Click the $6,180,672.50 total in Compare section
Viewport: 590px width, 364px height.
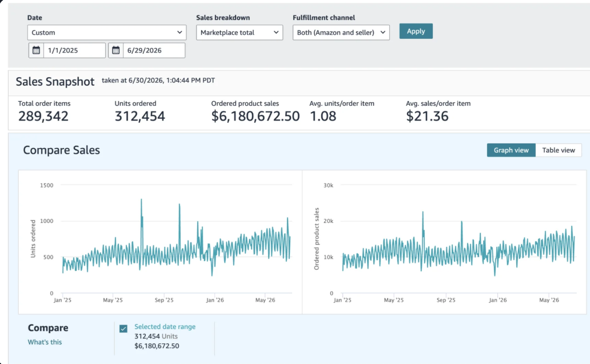[x=157, y=346]
